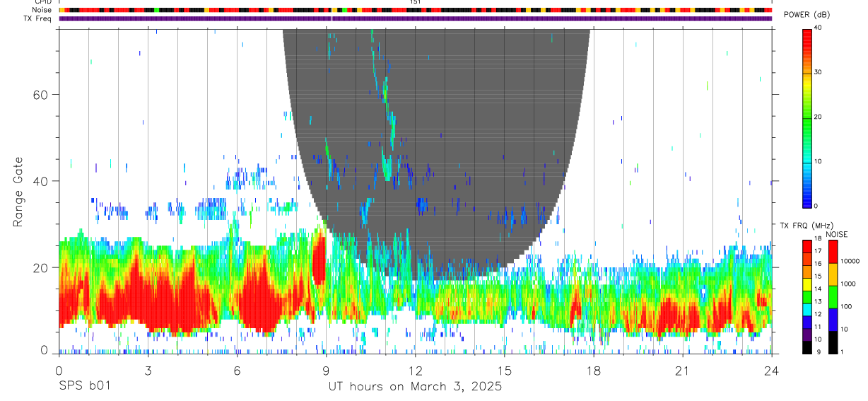This screenshot has width=868, height=401.
Task: Click the purple 10-11 MHz frequency swatch
Action: tap(807, 335)
